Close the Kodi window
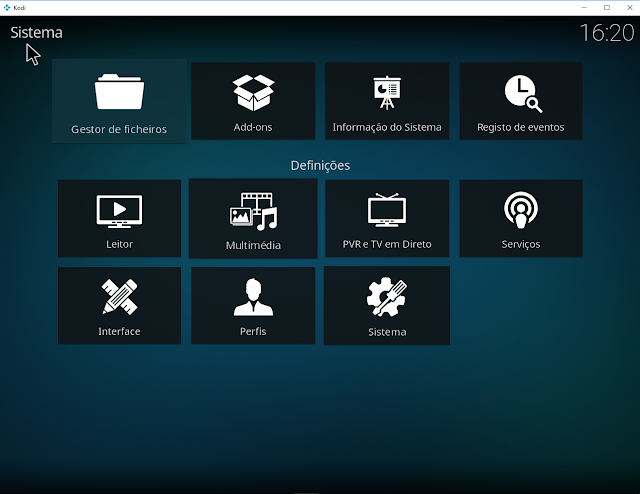Screen dimensions: 640x494 click(x=629, y=7)
